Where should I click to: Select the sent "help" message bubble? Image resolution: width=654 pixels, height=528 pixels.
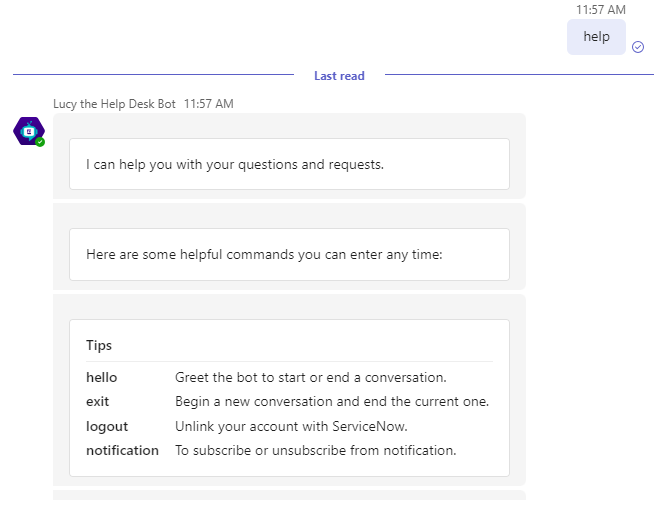tap(596, 37)
